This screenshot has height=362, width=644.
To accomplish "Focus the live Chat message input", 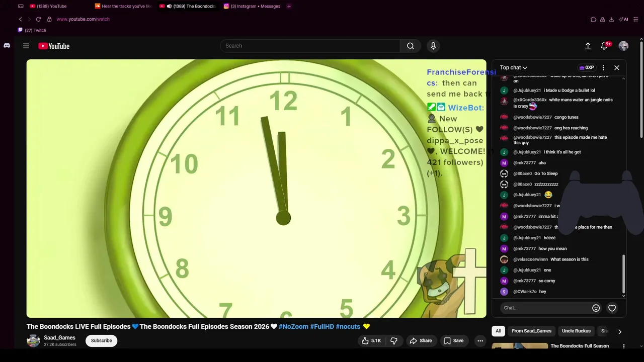I will (x=546, y=308).
